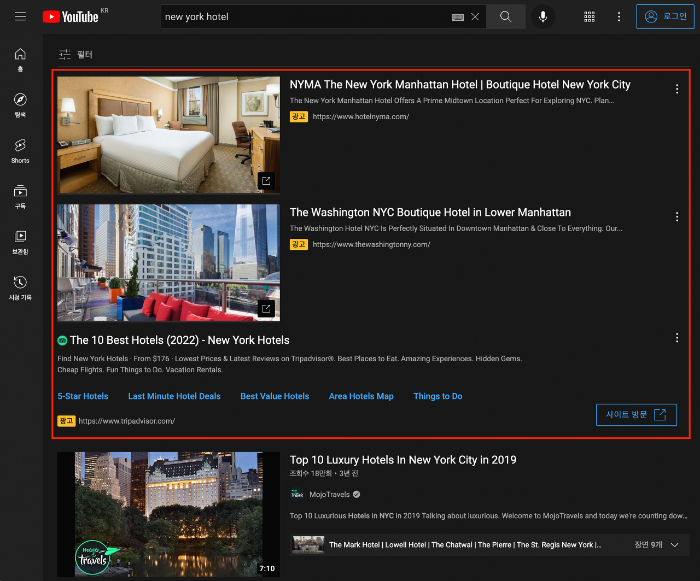The height and width of the screenshot is (581, 700).
Task: Select the Washington Hotel ad description text
Action: (x=456, y=228)
